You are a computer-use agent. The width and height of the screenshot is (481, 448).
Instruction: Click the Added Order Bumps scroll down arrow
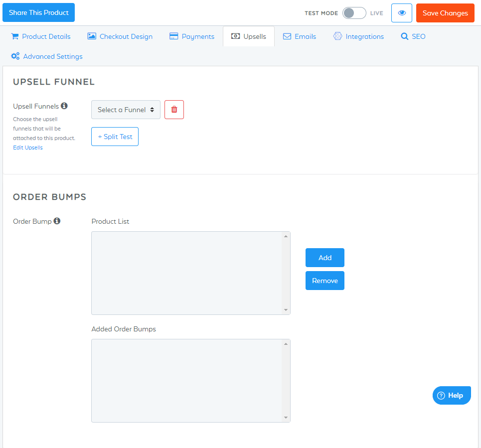286,418
